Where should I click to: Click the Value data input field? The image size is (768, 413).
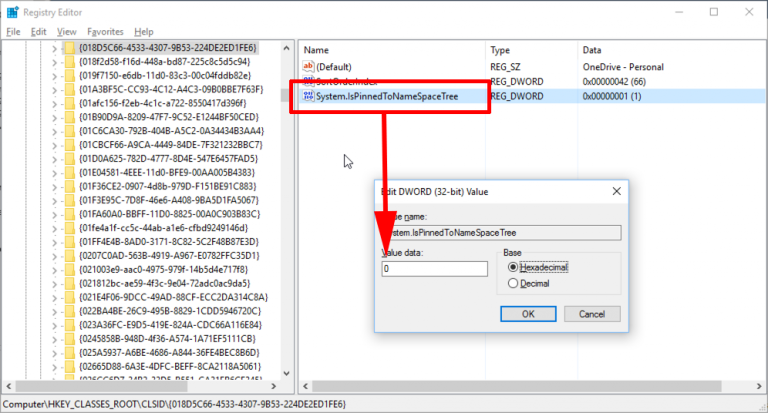pos(435,269)
